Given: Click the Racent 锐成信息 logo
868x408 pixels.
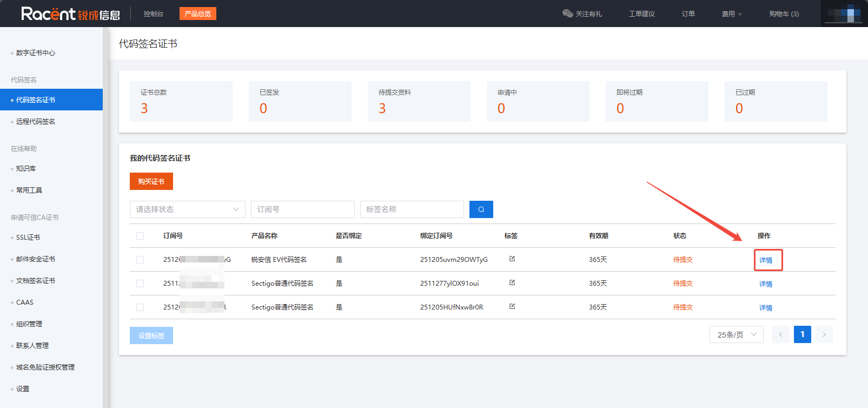Looking at the screenshot, I should (70, 14).
